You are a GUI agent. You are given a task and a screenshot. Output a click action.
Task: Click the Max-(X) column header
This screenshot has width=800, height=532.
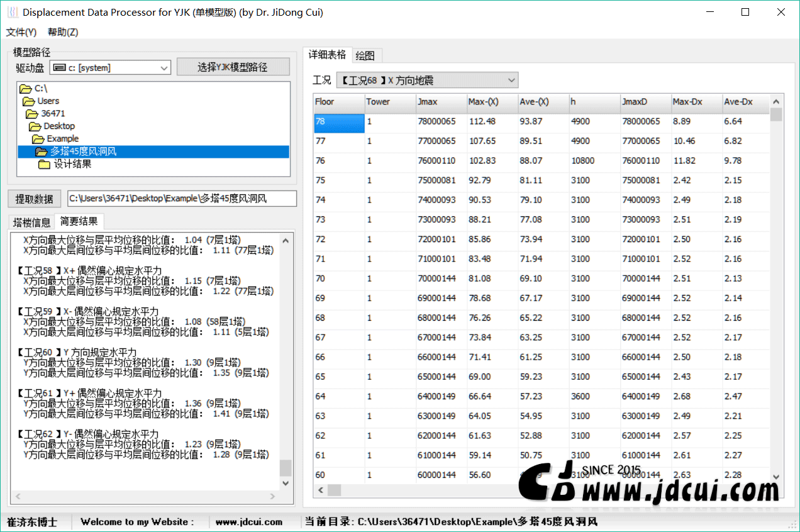[x=492, y=102]
